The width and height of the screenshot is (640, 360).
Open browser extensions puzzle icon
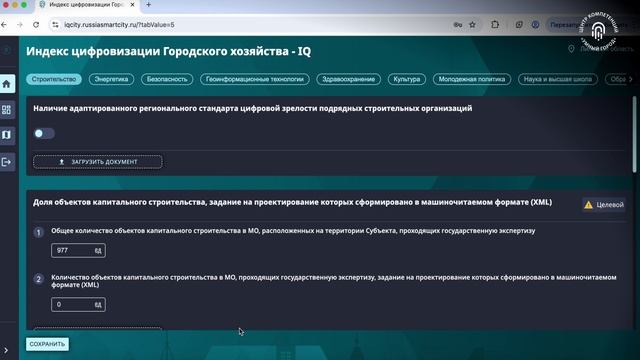point(495,24)
